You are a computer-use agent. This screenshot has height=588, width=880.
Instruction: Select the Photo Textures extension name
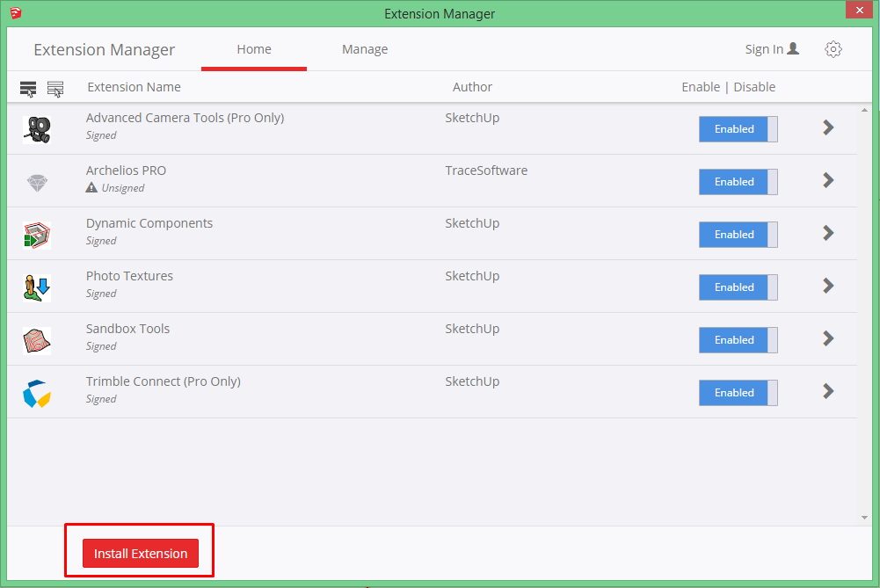(129, 276)
